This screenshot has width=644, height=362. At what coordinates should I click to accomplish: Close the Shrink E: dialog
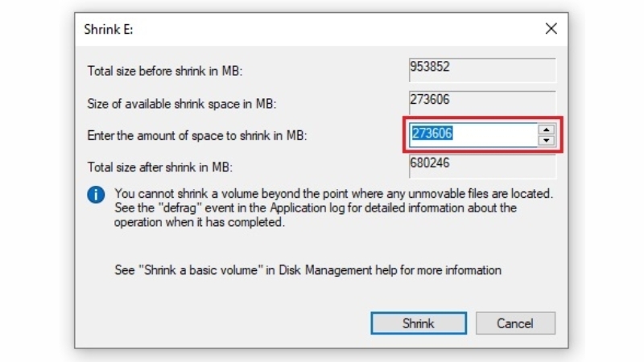(x=551, y=29)
